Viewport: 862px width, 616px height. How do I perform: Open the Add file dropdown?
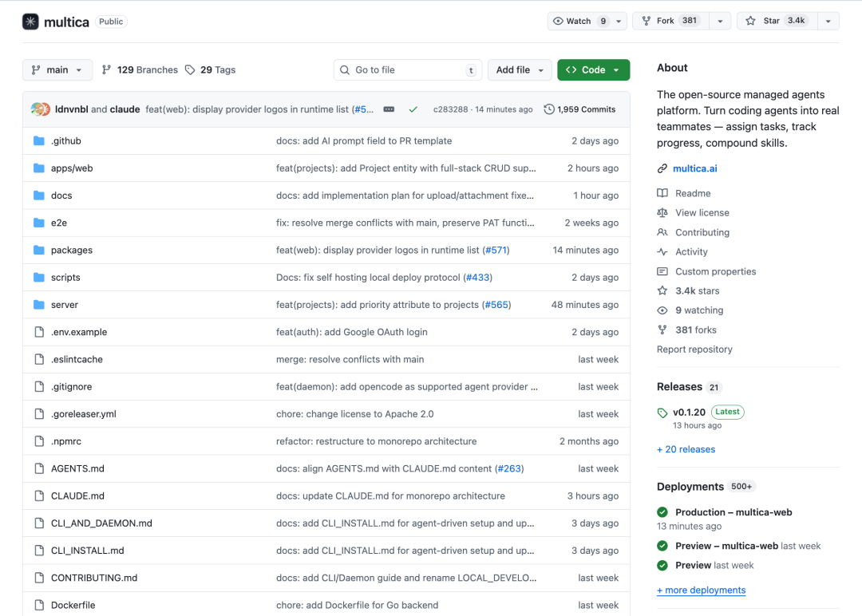[x=520, y=69]
